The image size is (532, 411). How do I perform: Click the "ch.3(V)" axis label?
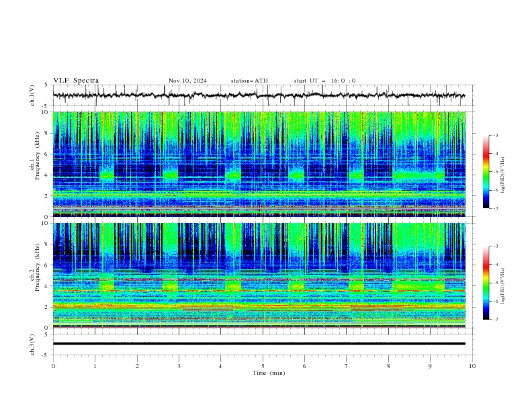click(32, 345)
